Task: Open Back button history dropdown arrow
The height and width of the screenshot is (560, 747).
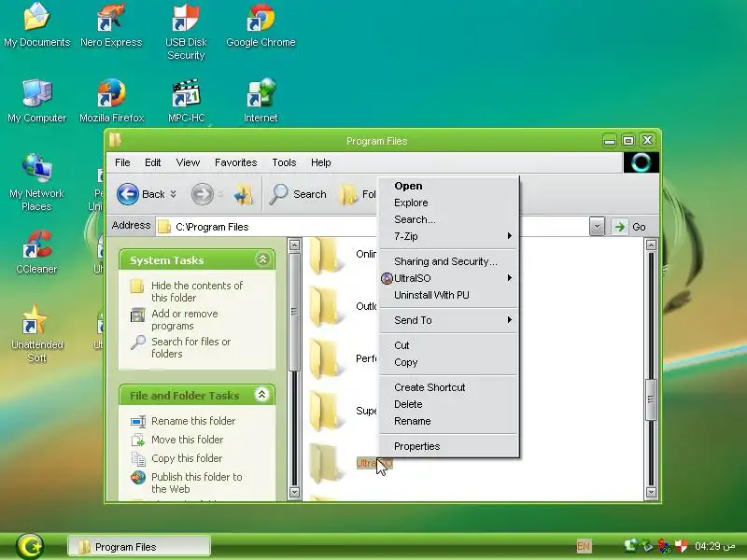Action: pyautogui.click(x=174, y=194)
